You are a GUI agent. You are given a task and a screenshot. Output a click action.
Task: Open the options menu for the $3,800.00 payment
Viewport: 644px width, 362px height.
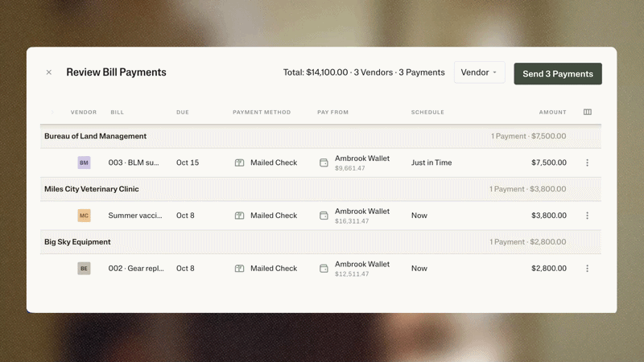pos(588,216)
